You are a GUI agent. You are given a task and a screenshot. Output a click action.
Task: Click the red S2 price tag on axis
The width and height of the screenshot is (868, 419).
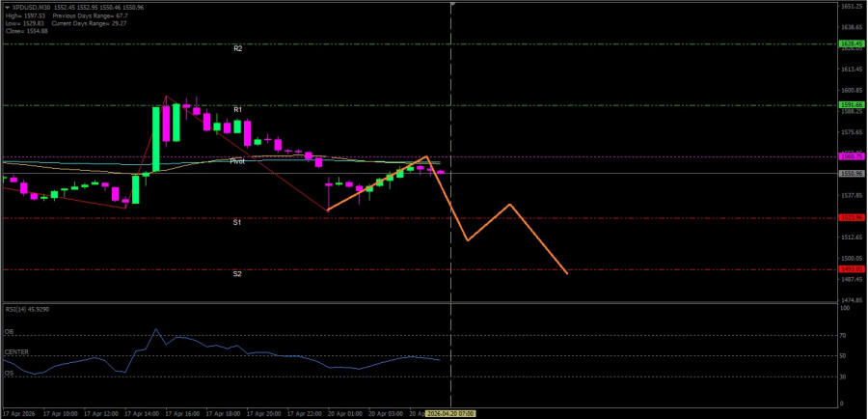click(850, 269)
